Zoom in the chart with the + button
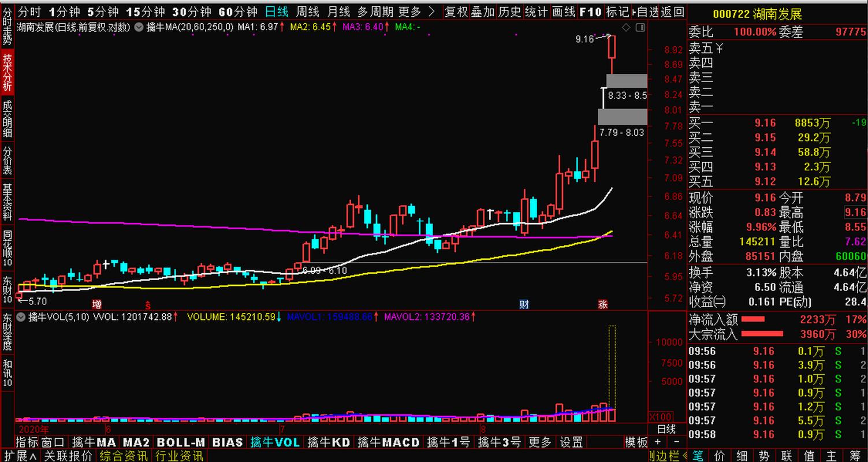The width and height of the screenshot is (868, 462). (658, 442)
